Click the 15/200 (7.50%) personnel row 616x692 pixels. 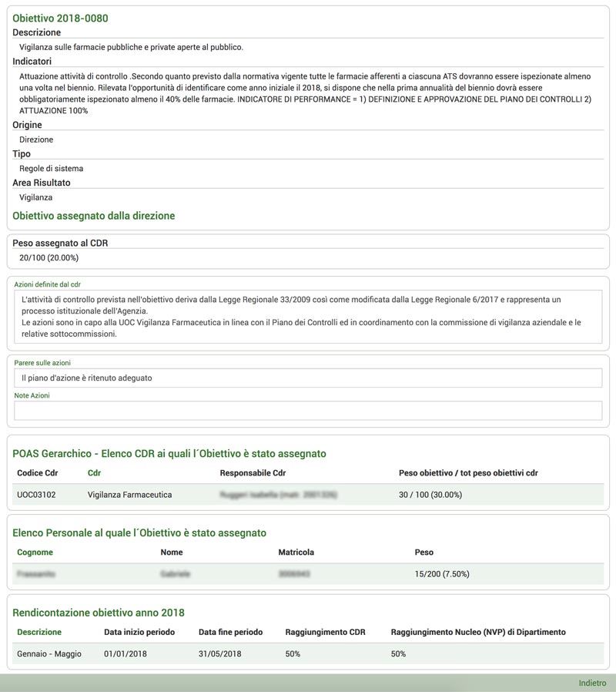tap(308, 574)
